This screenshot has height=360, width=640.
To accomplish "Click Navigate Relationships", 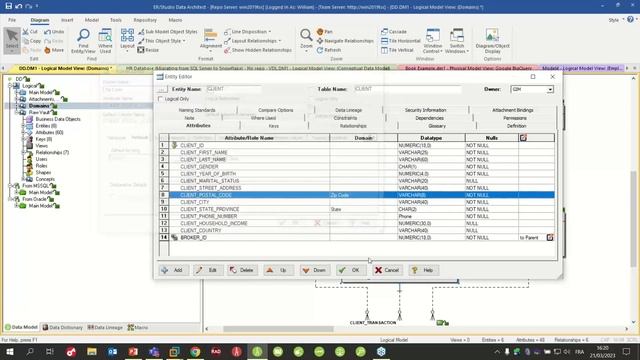I will tap(345, 41).
